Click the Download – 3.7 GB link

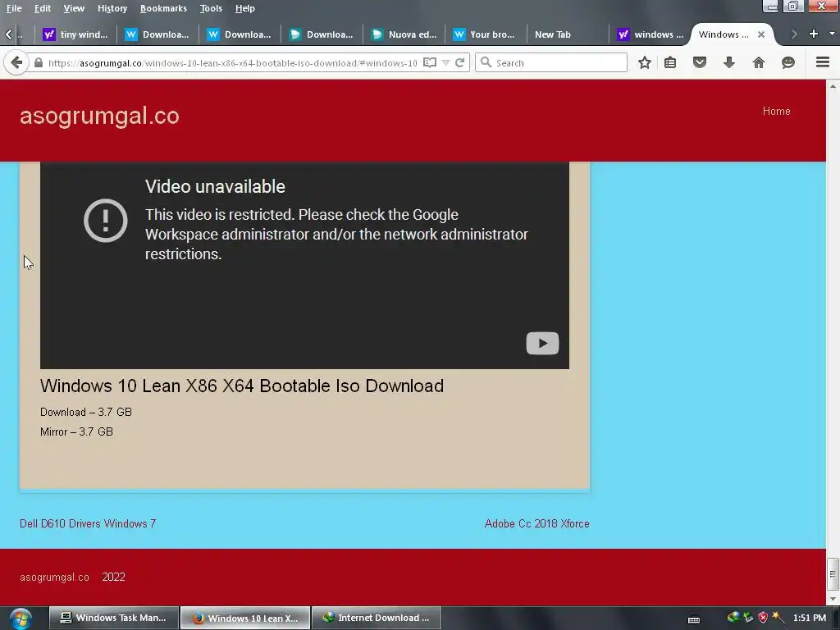pyautogui.click(x=85, y=412)
